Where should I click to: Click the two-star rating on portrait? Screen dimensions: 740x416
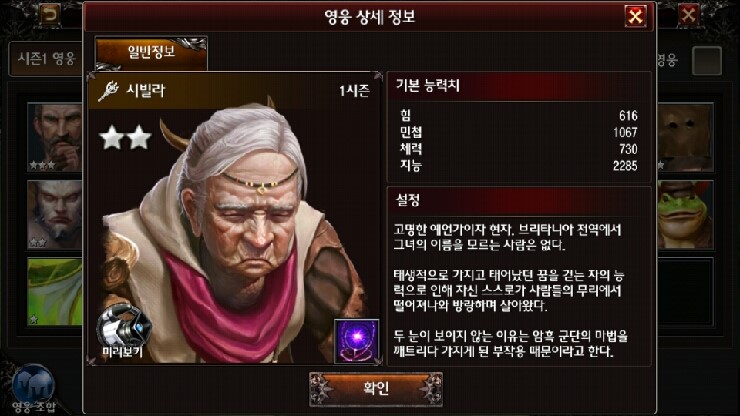tap(126, 137)
